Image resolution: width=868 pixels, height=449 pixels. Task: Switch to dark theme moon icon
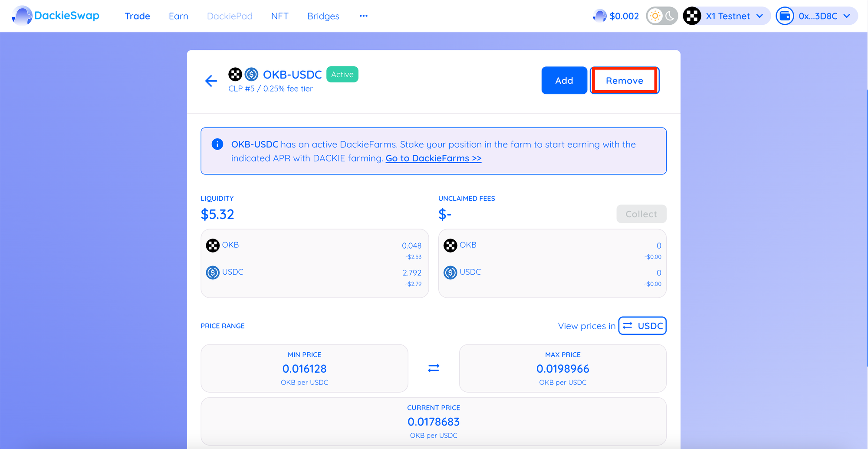[670, 16]
